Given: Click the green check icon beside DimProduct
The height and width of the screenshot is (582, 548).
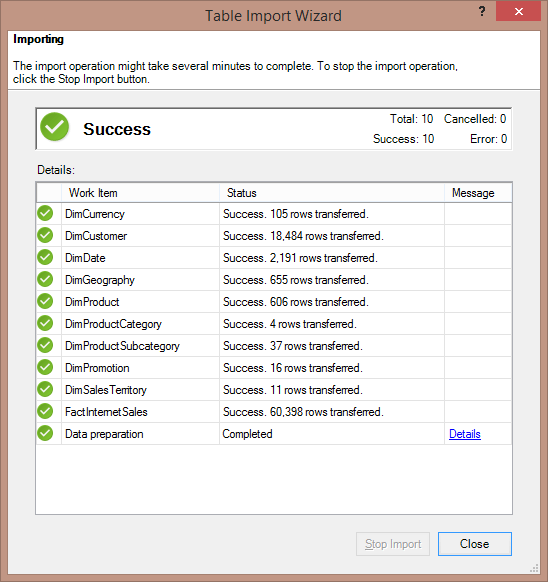Looking at the screenshot, I should [45, 301].
